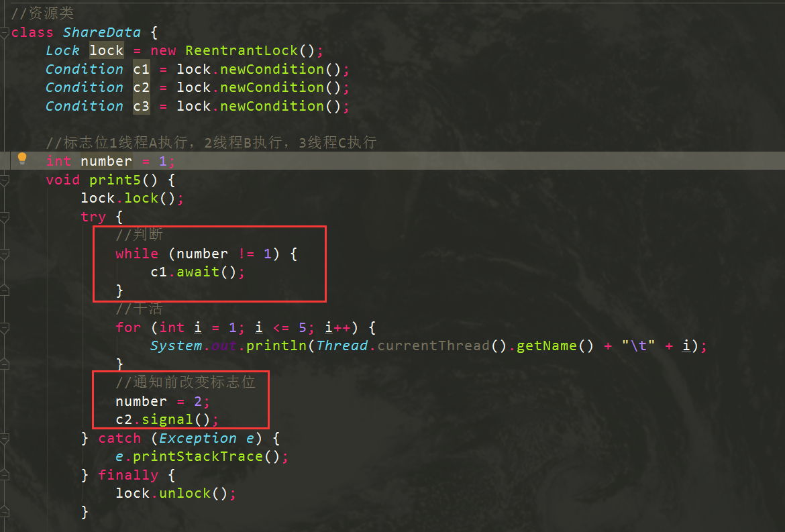This screenshot has width=785, height=532.
Task: Click the c1 variable in its Condition declaration
Action: (141, 69)
